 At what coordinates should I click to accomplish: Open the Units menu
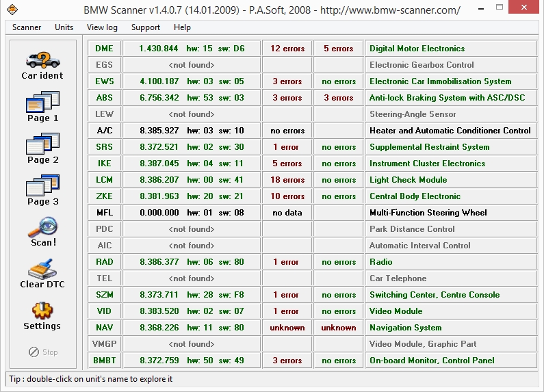click(x=64, y=27)
